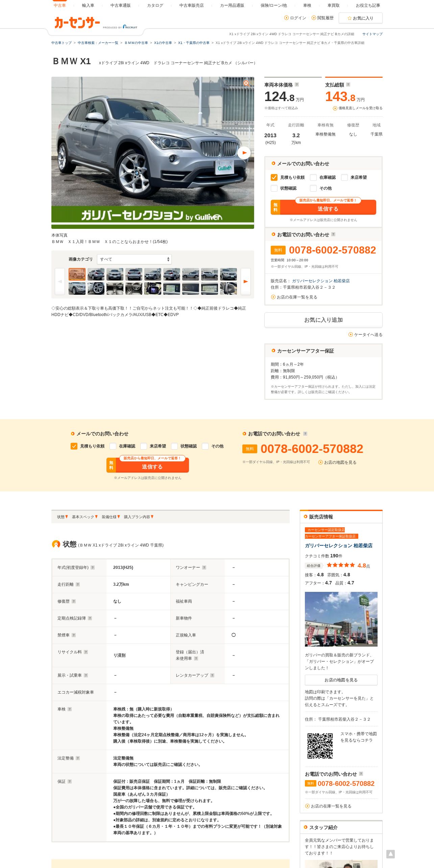Viewport: 434px width, 868px height.
Task: Select first highlighted thumbnail in gallery
Action: (77, 274)
